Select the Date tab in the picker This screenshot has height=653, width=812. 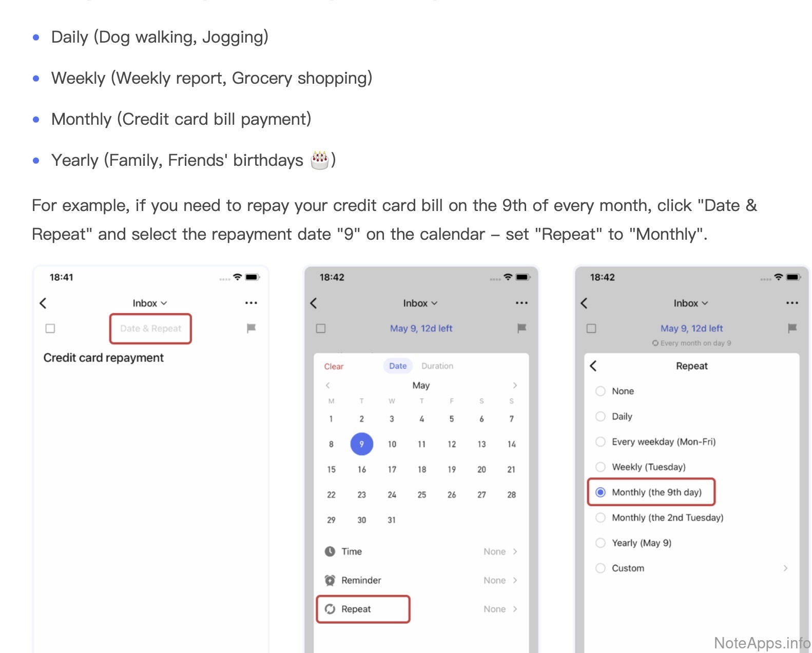coord(398,366)
